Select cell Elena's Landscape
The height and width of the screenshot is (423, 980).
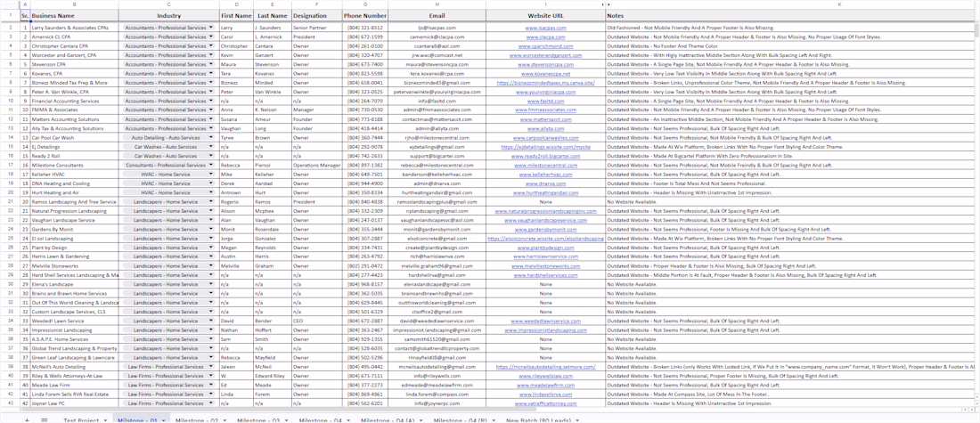pyautogui.click(x=74, y=284)
